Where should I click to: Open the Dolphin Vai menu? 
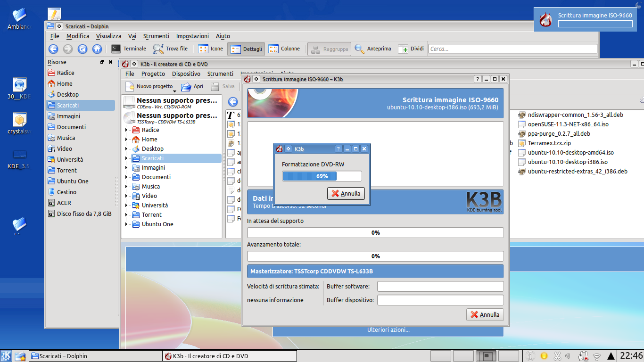point(132,36)
